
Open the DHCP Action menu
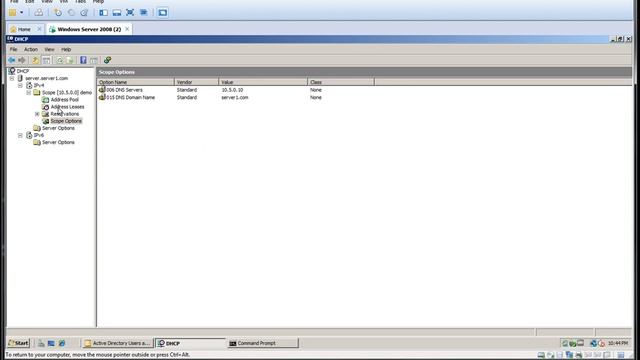(31, 49)
